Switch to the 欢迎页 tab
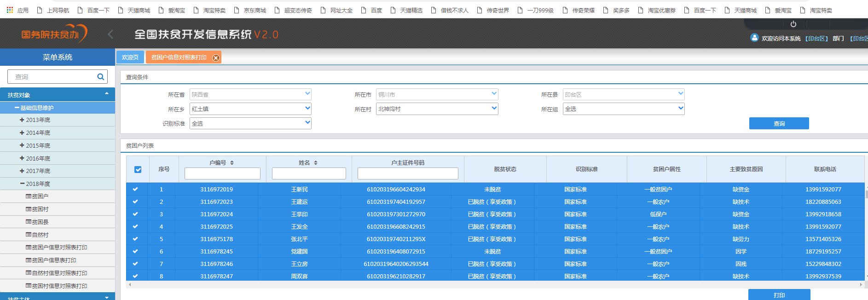868x300 pixels. (130, 57)
